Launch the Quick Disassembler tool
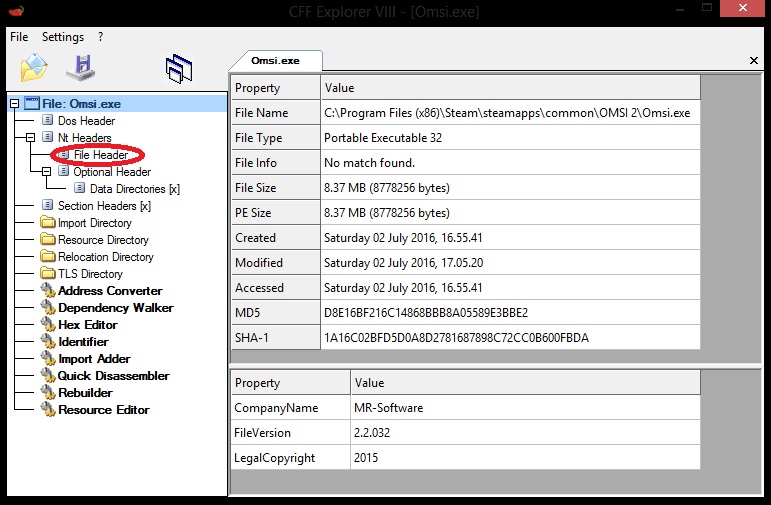 113,376
